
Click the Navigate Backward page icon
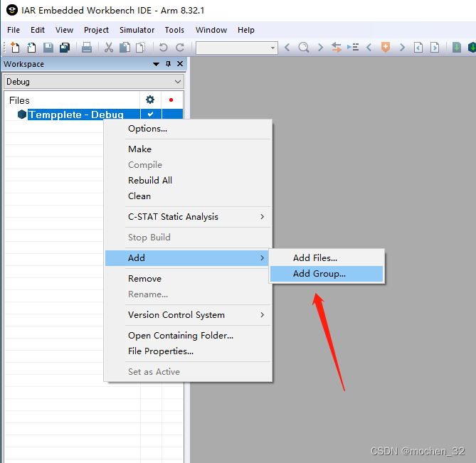pos(418,48)
